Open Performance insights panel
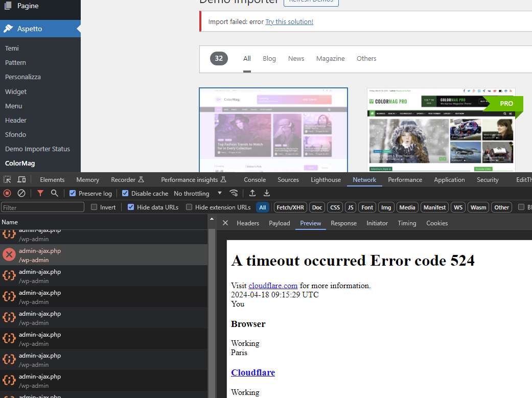The height and width of the screenshot is (398, 532). 193,179
